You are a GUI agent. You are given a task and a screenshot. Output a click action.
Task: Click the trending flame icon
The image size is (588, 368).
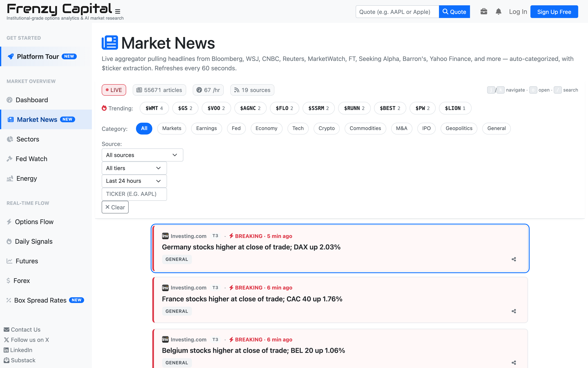coord(104,108)
